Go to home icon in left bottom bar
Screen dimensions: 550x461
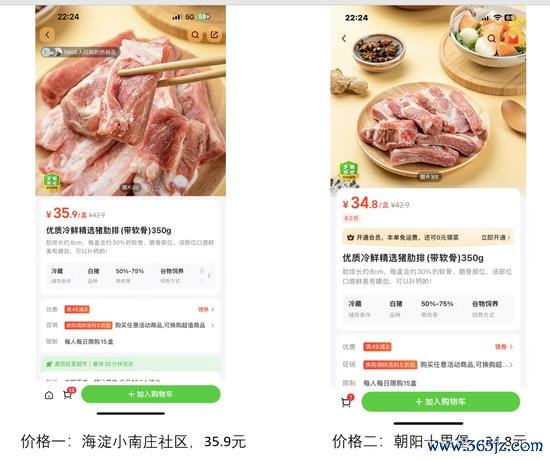point(49,395)
